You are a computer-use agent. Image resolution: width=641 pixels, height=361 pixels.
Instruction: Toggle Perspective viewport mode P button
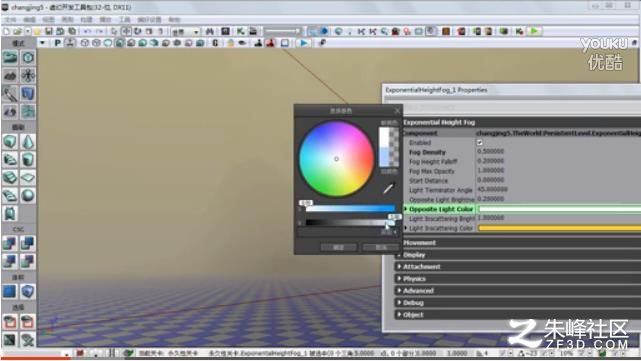(x=58, y=43)
